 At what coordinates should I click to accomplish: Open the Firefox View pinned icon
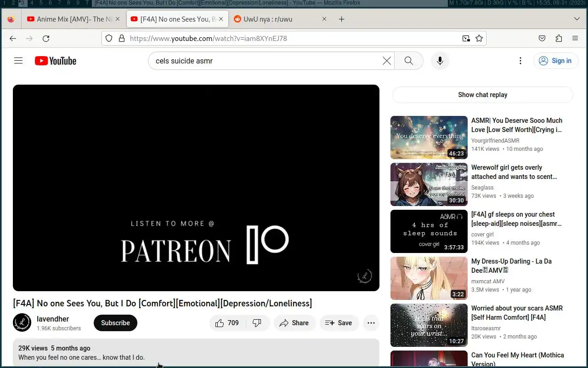(11, 19)
